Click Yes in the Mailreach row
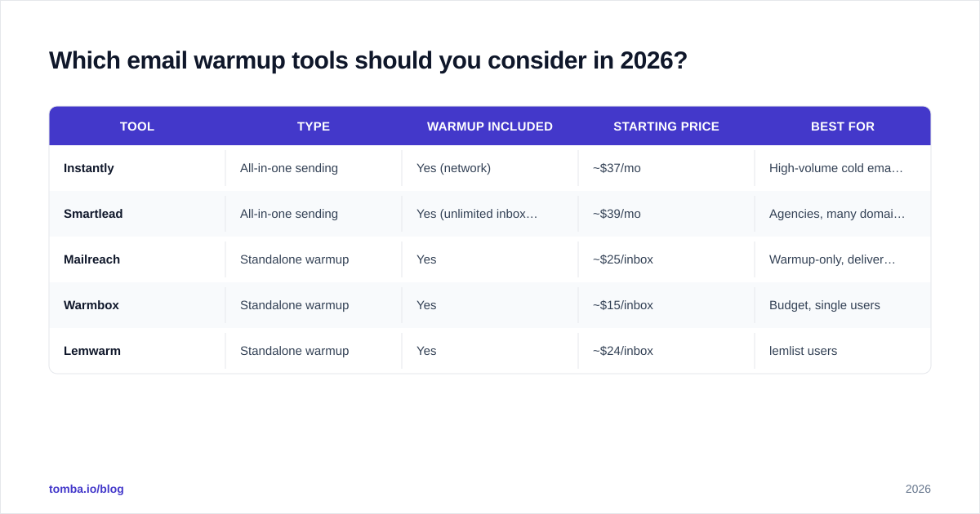This screenshot has height=514, width=980. pos(426,259)
